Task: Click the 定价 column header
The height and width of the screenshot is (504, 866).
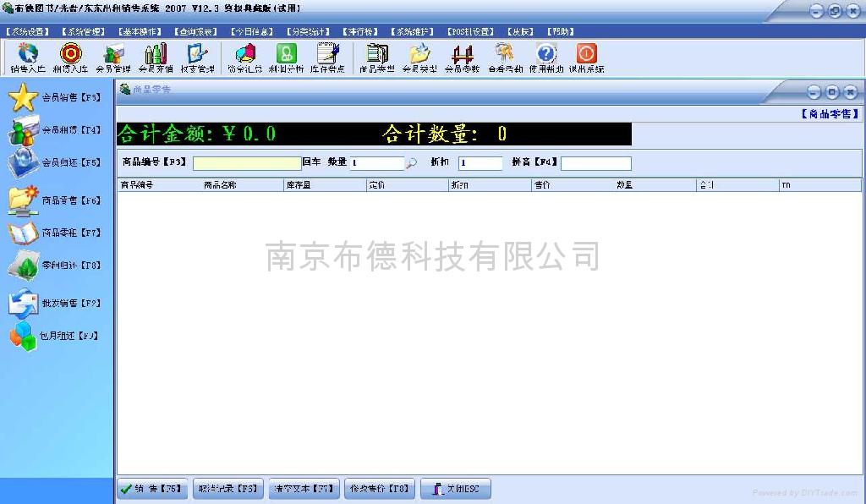Action: tap(407, 185)
